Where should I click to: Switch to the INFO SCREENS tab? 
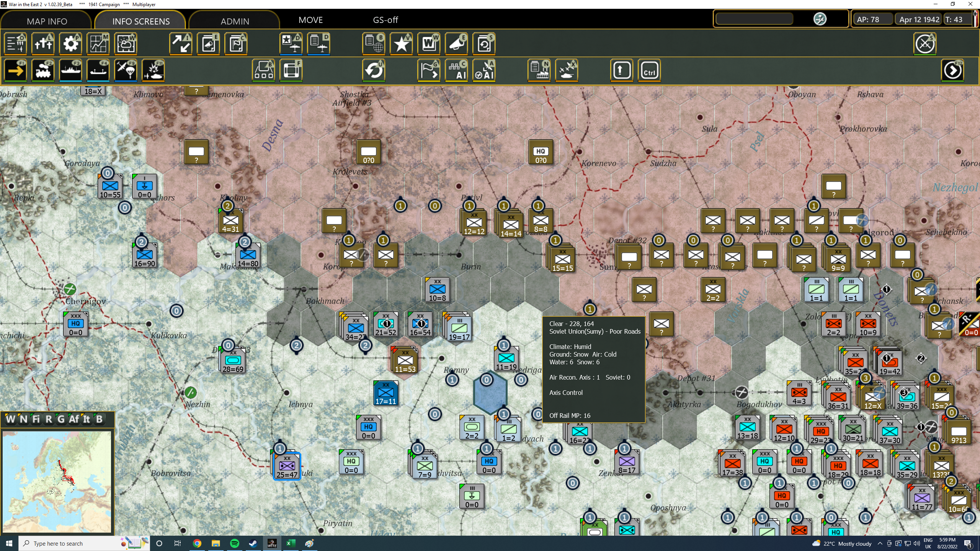(x=141, y=21)
